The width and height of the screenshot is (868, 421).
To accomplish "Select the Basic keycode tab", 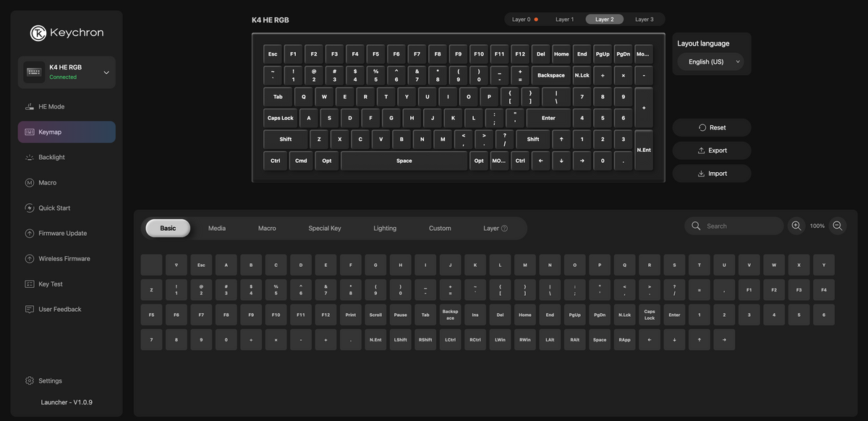I will pos(168,228).
